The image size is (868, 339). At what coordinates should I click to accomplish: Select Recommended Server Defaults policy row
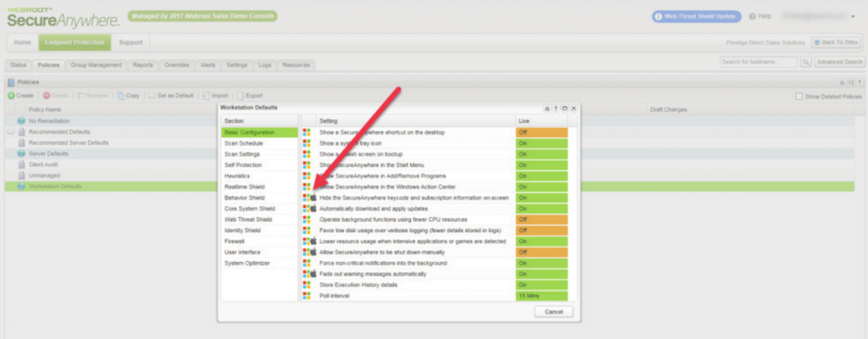tap(430, 142)
